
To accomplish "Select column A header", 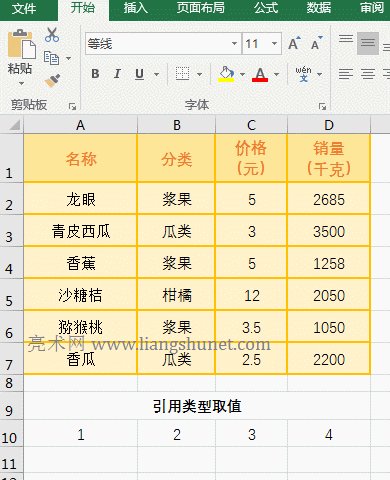I will pos(80,125).
